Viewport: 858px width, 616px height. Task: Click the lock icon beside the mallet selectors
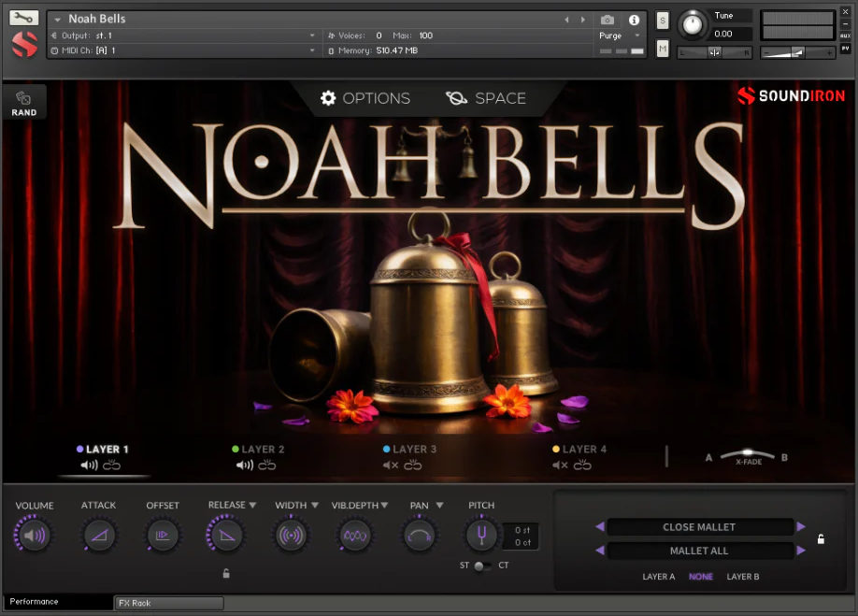click(821, 538)
